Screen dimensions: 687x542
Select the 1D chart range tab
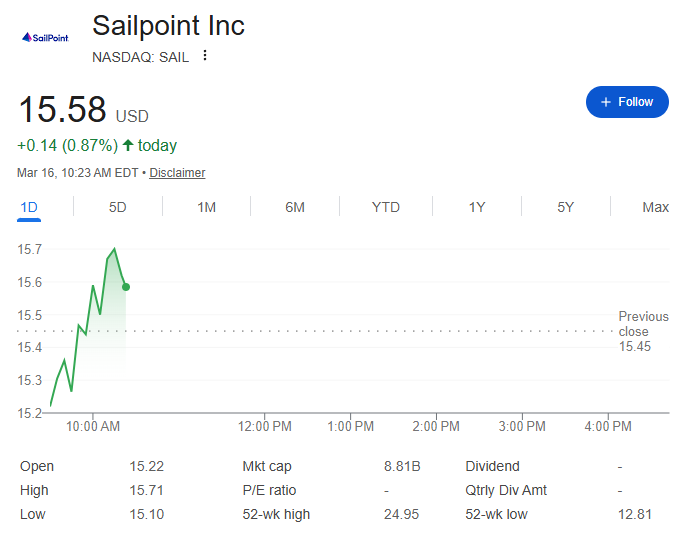tap(29, 207)
